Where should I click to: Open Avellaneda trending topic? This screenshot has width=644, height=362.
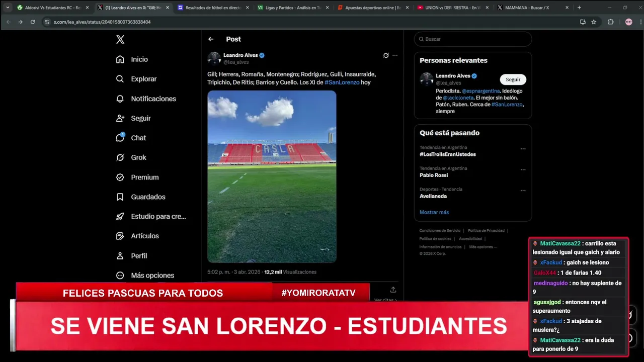click(433, 196)
